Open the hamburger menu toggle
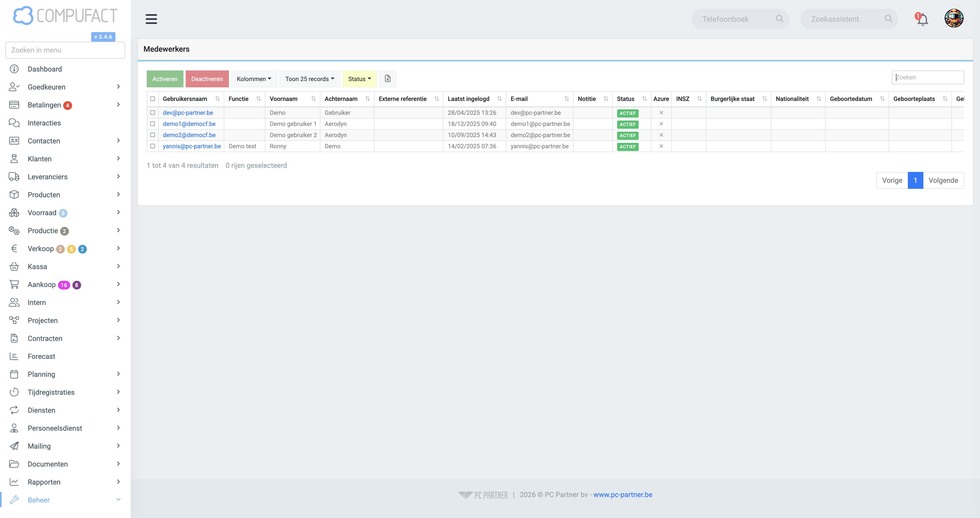This screenshot has width=980, height=518. coord(151,19)
